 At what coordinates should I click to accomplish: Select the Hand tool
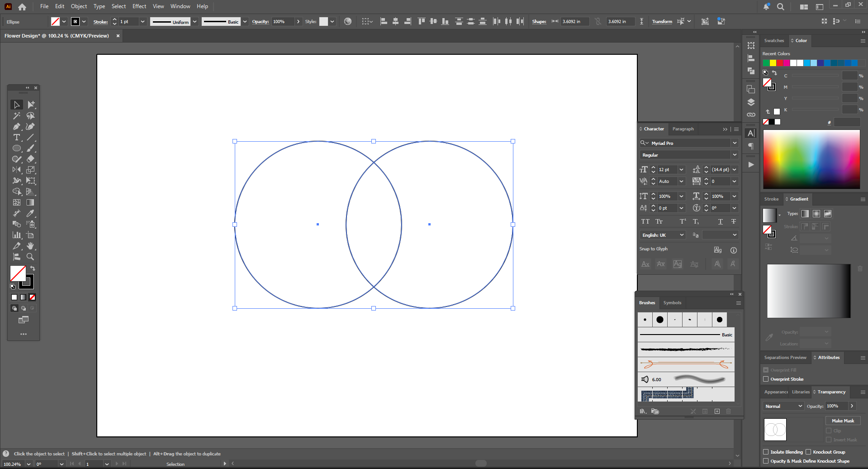click(x=30, y=246)
